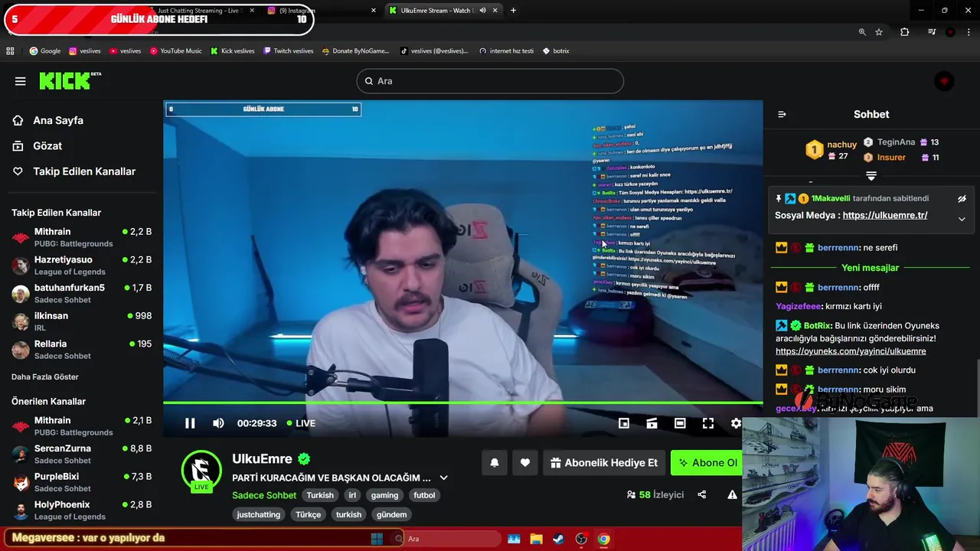
Task: Select the gaming tag
Action: pos(384,495)
